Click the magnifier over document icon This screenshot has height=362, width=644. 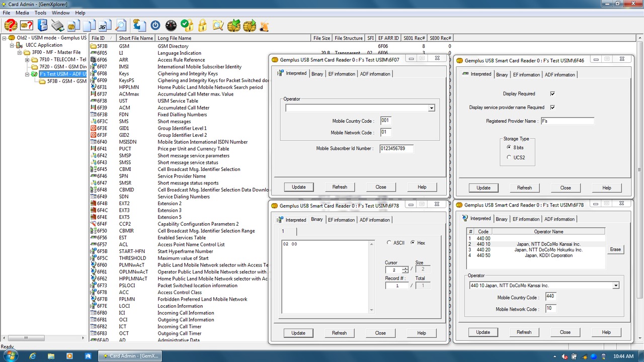click(121, 25)
